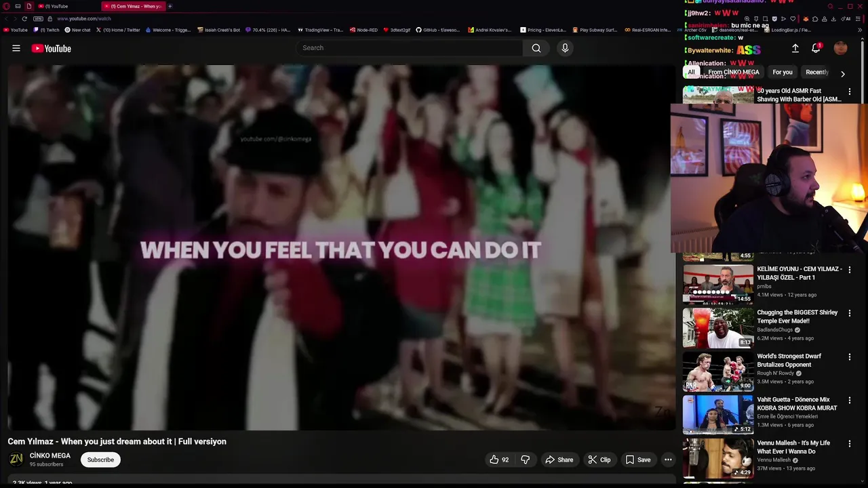The image size is (868, 488).
Task: Click the Save button
Action: click(x=638, y=460)
